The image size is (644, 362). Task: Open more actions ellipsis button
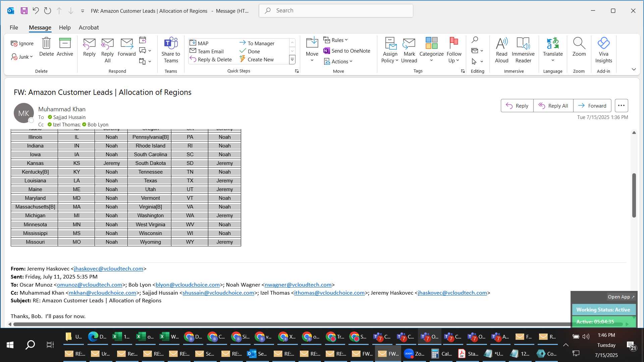[x=621, y=106]
